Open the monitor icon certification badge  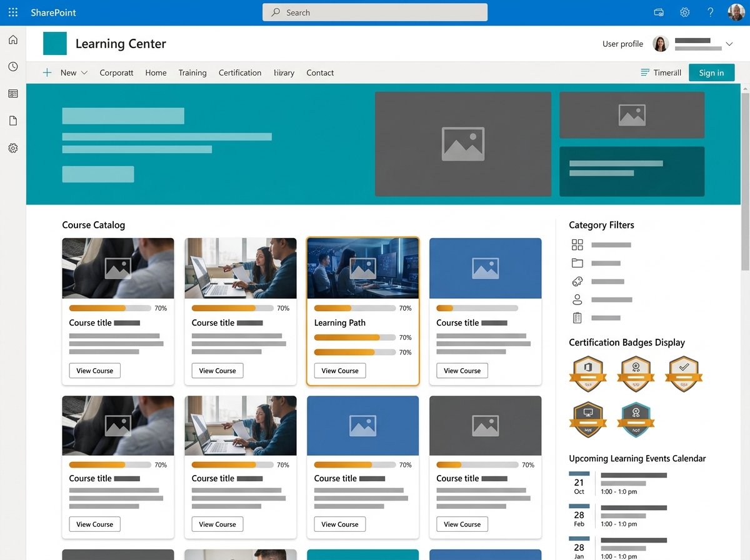[588, 420]
